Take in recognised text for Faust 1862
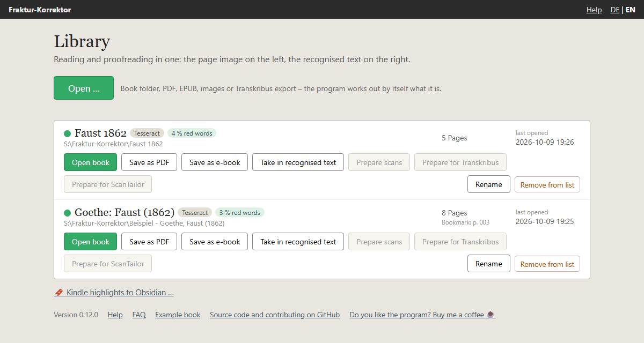This screenshot has width=644, height=343. pyautogui.click(x=298, y=162)
